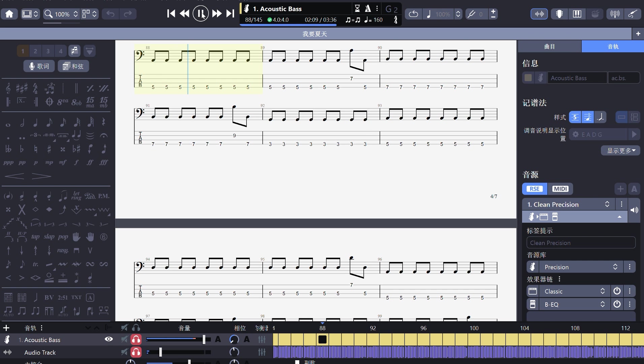This screenshot has width=644, height=364.
Task: Bypass the Classic effect power button
Action: 617,291
